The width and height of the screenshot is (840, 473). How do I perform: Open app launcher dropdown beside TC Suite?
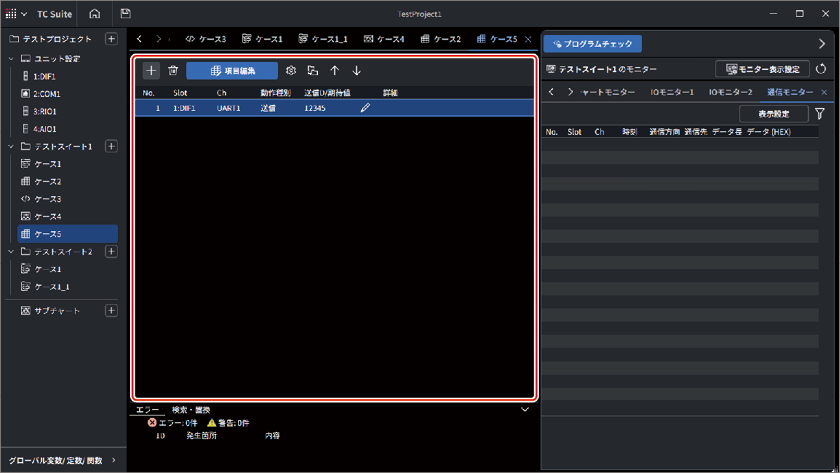click(x=16, y=14)
